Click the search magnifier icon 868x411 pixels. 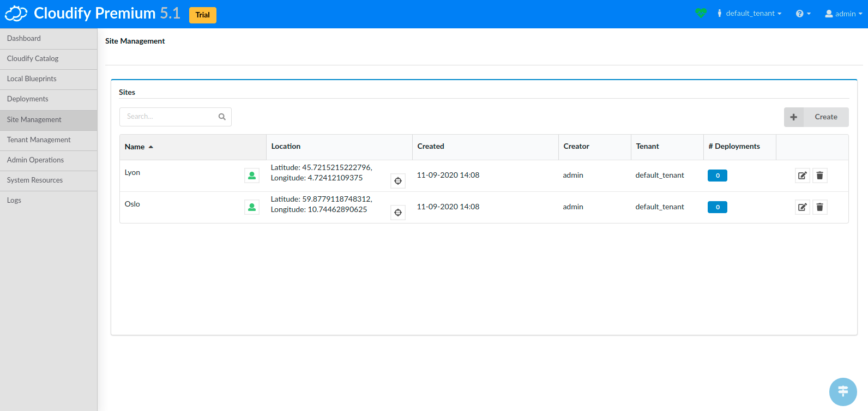[222, 117]
